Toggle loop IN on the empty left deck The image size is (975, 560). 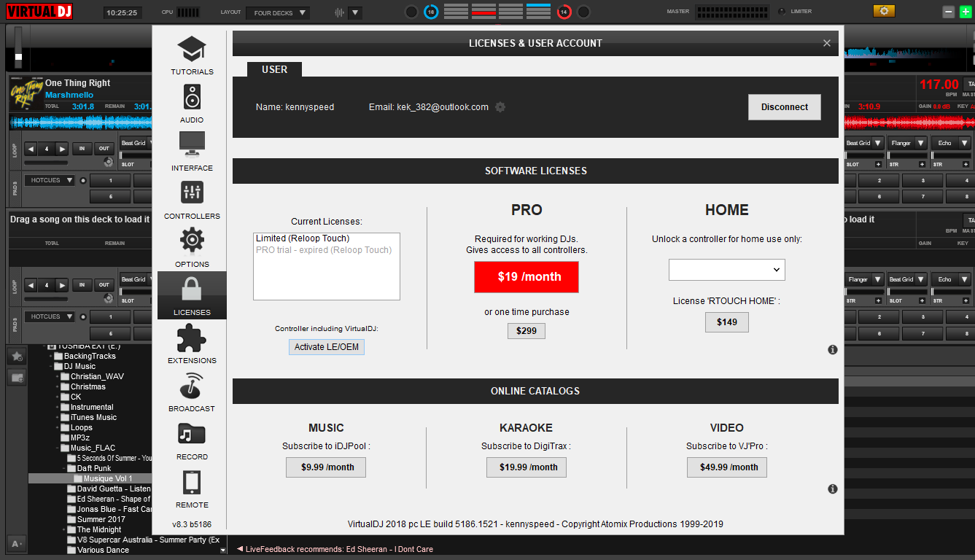[x=82, y=285]
